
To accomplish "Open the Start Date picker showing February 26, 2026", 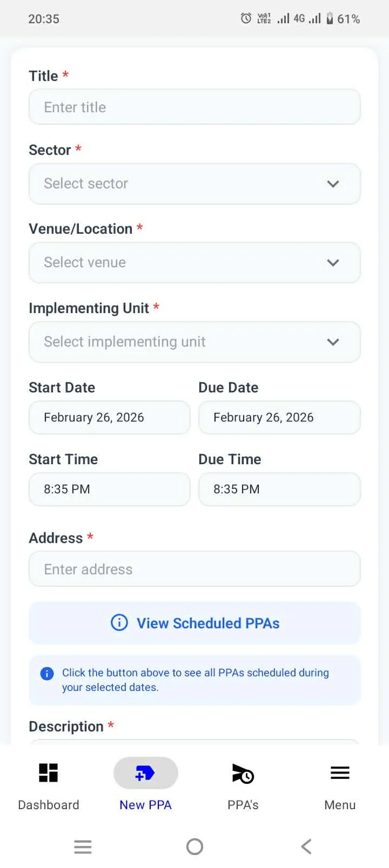I will 109,417.
